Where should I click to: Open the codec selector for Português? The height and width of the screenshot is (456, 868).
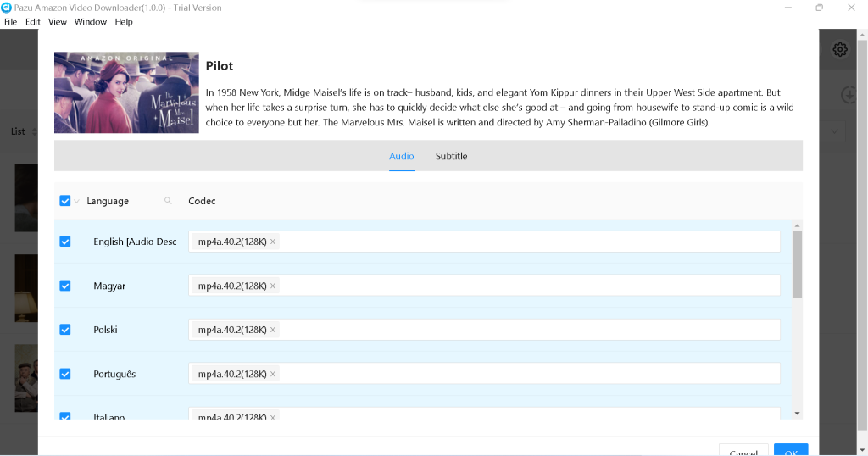coord(484,374)
